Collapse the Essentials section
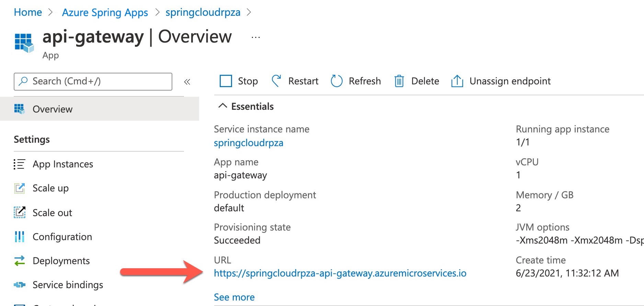Viewport: 644px width, 306px height. pyautogui.click(x=223, y=106)
